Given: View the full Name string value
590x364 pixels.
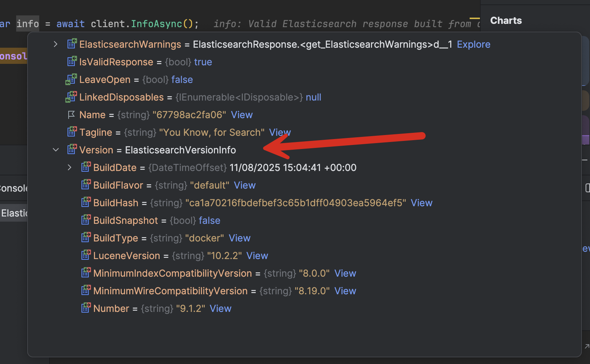Looking at the screenshot, I should [x=241, y=114].
